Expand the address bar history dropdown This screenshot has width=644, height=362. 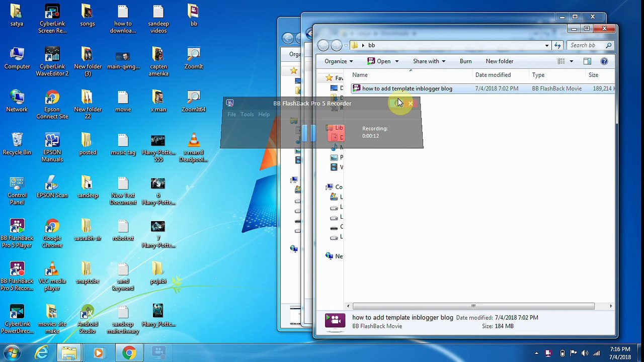click(x=547, y=45)
